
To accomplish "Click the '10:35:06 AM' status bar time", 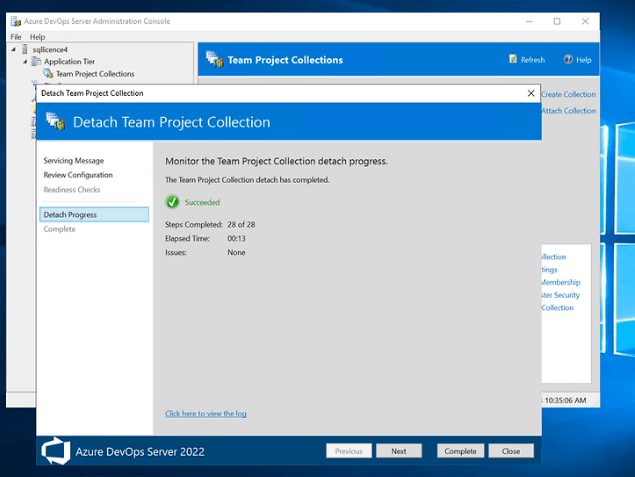I will tap(565, 400).
